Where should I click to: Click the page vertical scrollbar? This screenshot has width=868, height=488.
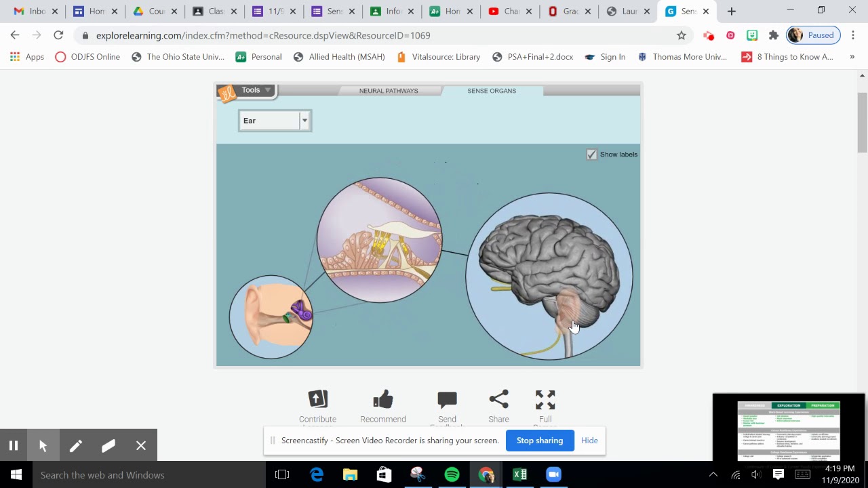pyautogui.click(x=862, y=123)
